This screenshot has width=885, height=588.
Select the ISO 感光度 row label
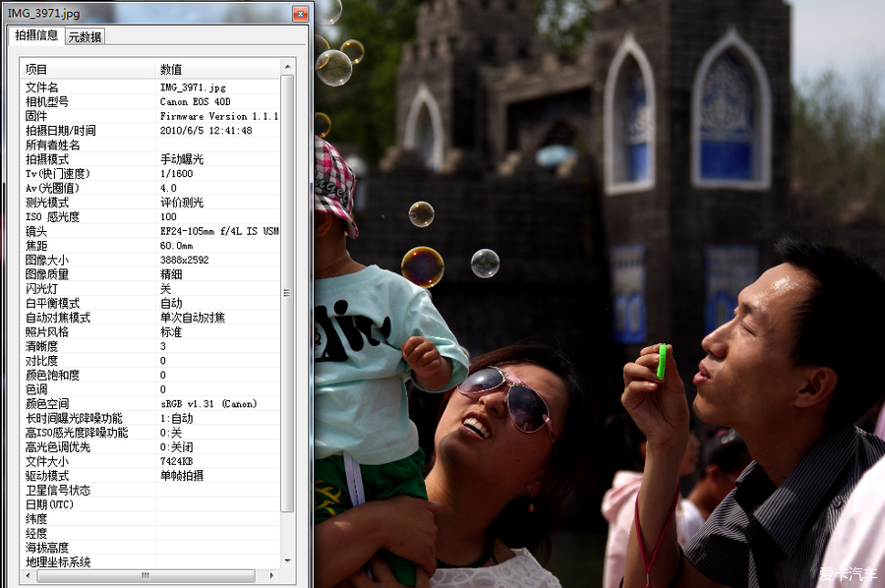tap(52, 216)
